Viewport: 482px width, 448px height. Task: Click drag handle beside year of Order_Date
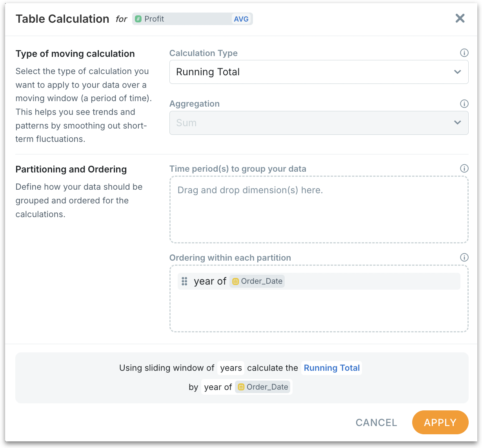coord(184,281)
